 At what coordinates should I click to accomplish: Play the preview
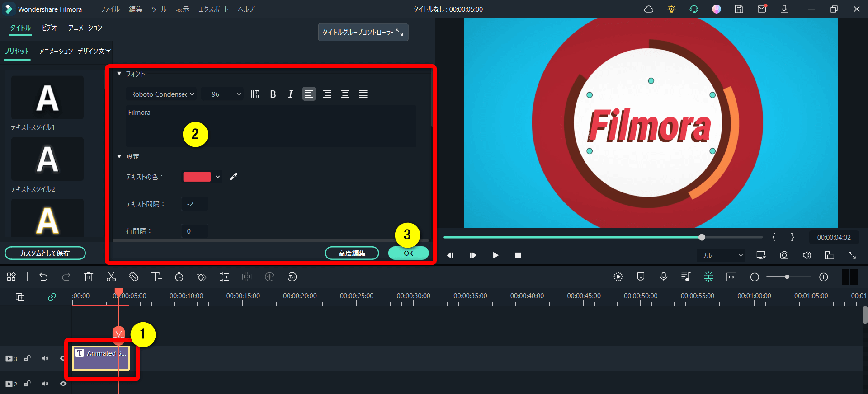coord(495,255)
